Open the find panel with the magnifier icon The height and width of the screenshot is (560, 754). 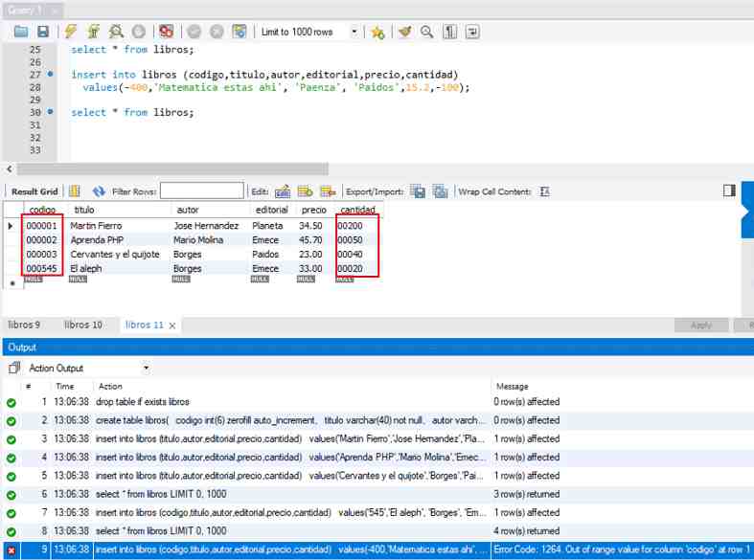pos(426,32)
